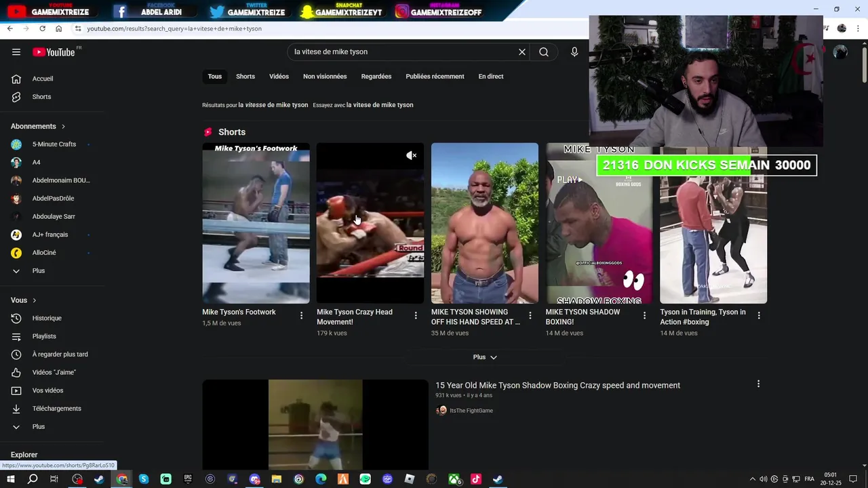The image size is (868, 488).
Task: Unmute the Crazy Head Movement short preview
Action: click(x=411, y=156)
